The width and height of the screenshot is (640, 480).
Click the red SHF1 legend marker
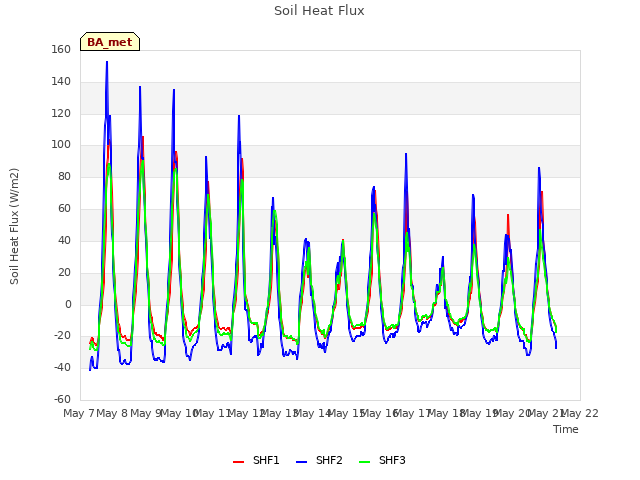click(238, 462)
